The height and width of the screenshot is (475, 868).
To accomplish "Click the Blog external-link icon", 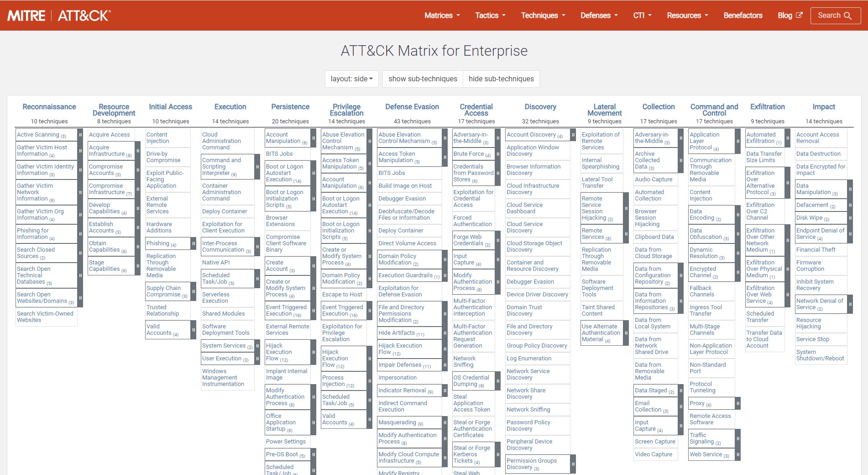I will pyautogui.click(x=798, y=15).
